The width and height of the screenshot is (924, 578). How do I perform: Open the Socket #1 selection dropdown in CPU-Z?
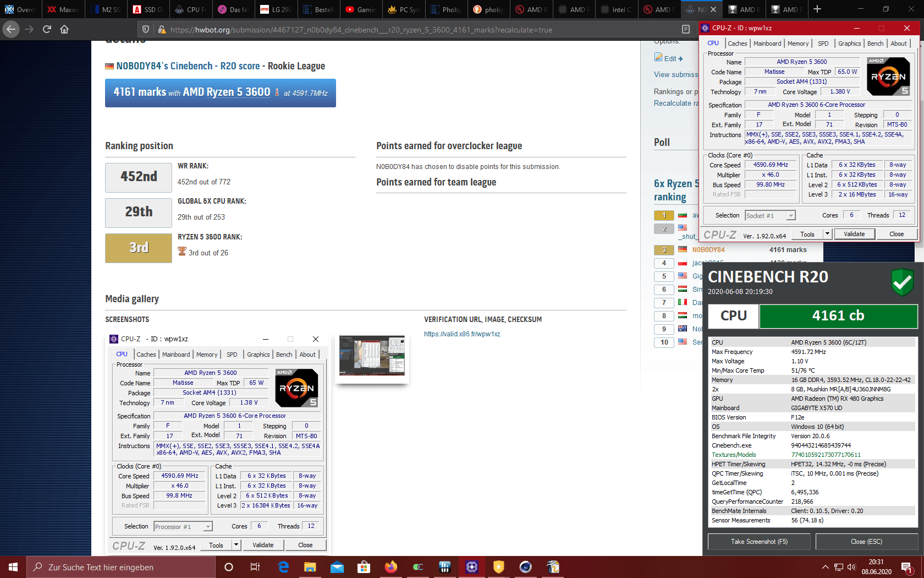[x=770, y=216]
